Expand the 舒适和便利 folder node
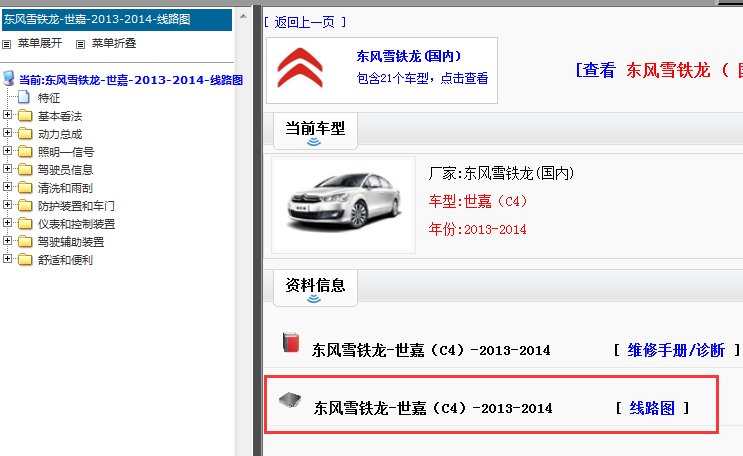The width and height of the screenshot is (743, 456). point(7,259)
